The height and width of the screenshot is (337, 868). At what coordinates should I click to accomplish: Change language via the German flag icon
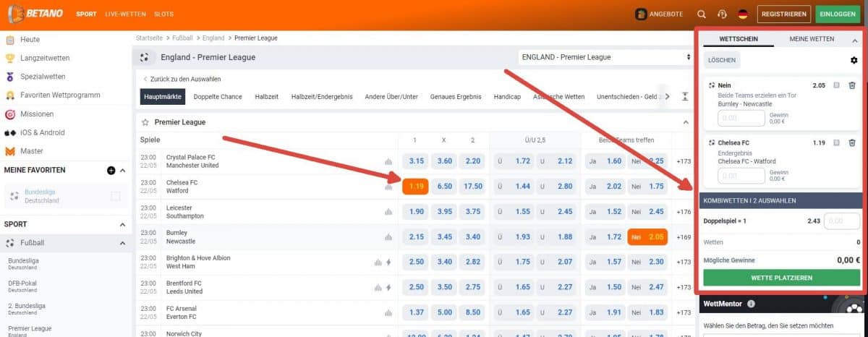coord(743,14)
